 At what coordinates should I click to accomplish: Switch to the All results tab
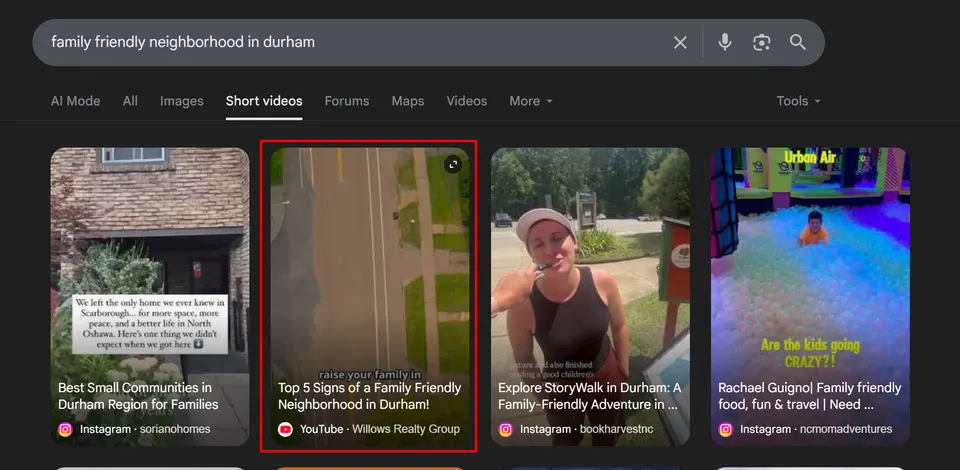(130, 101)
